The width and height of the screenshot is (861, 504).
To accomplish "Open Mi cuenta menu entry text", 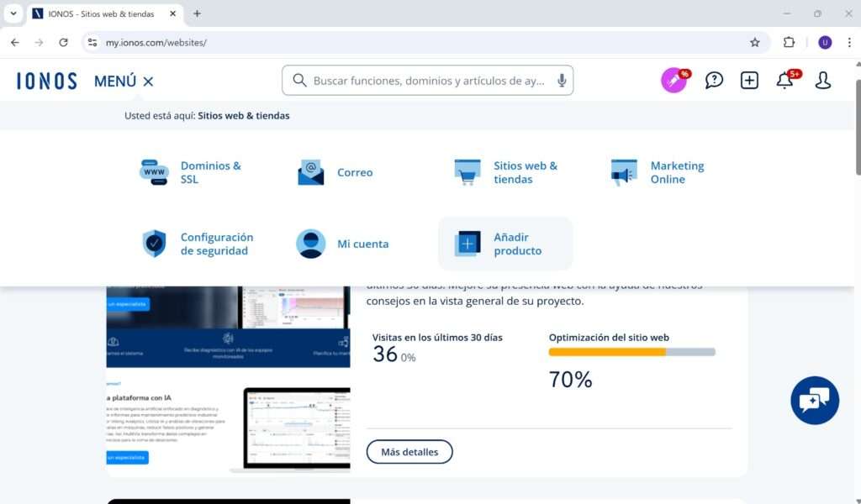I will coord(363,244).
